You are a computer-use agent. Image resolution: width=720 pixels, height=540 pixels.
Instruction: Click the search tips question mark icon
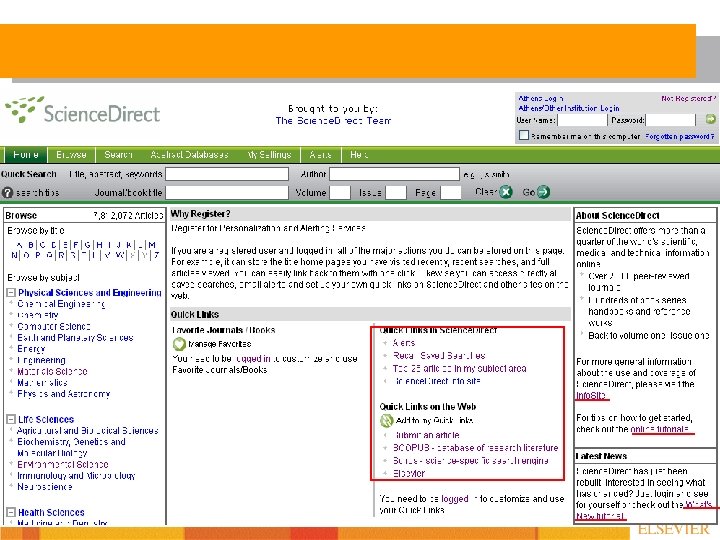point(7,192)
